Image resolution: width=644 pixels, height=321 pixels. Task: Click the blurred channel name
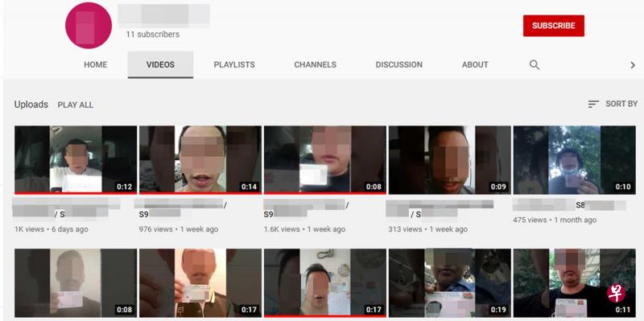click(164, 14)
